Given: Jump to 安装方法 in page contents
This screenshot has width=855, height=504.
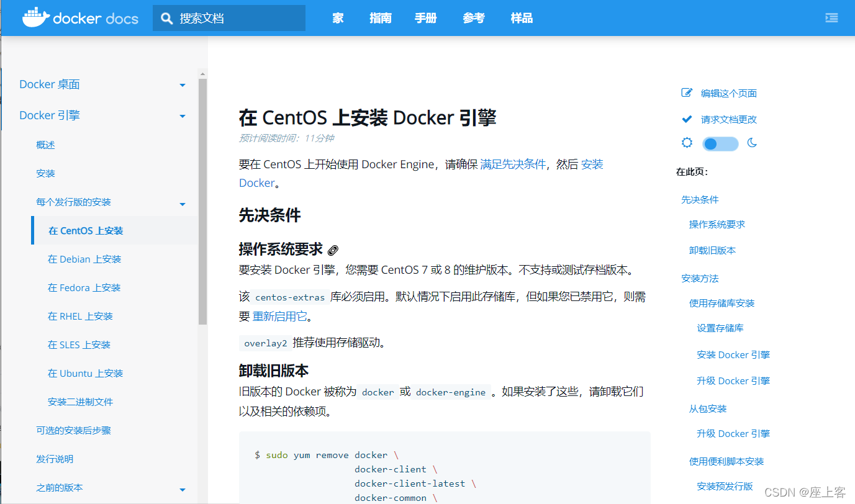Looking at the screenshot, I should (700, 278).
